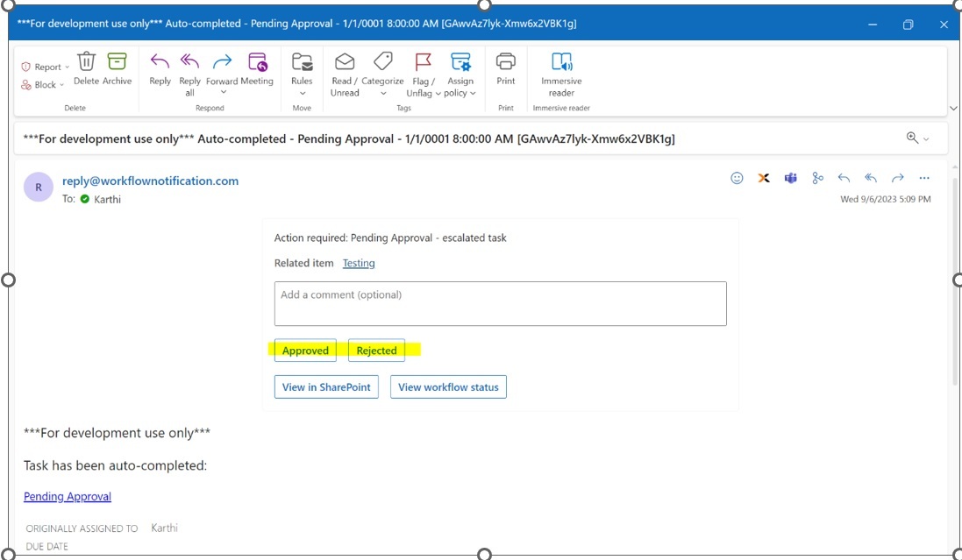This screenshot has height=560, width=962.
Task: Share the message to Teams
Action: point(790,178)
